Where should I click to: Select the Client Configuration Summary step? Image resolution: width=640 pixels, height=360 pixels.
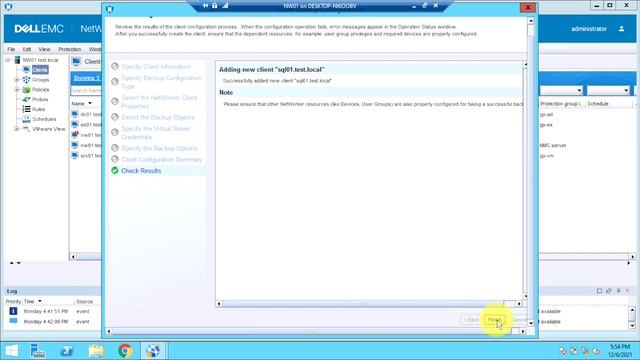coord(161,160)
